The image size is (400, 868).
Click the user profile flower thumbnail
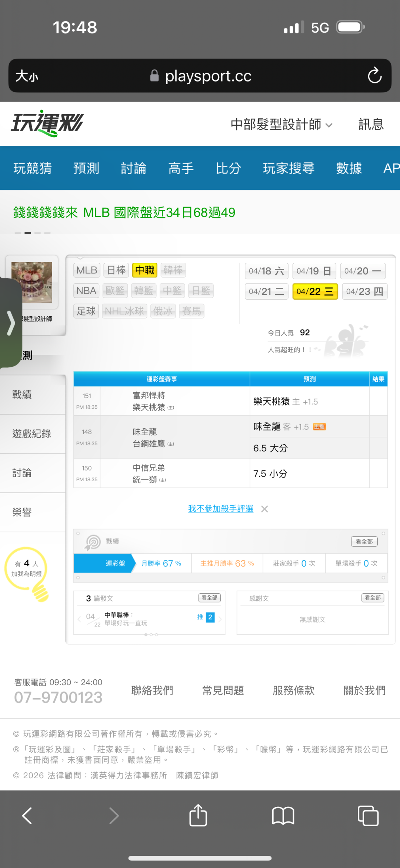point(32,282)
